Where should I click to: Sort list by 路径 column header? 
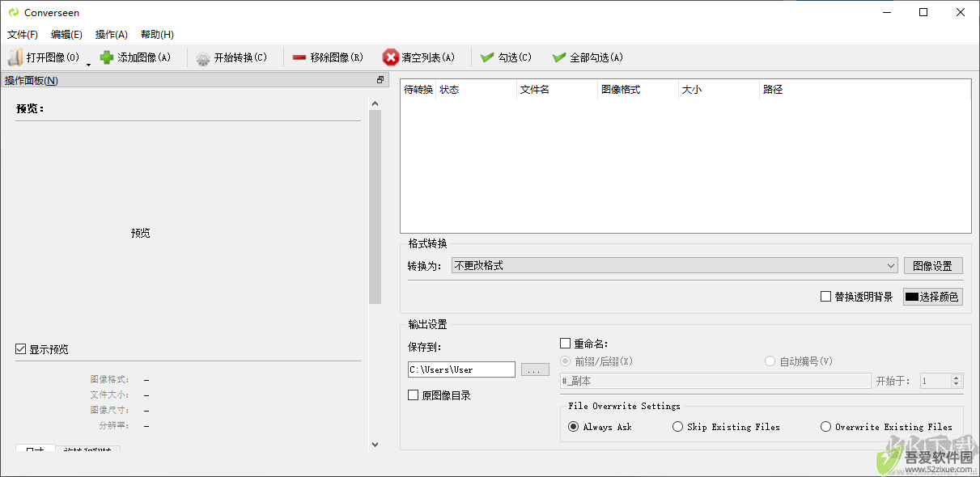click(864, 90)
